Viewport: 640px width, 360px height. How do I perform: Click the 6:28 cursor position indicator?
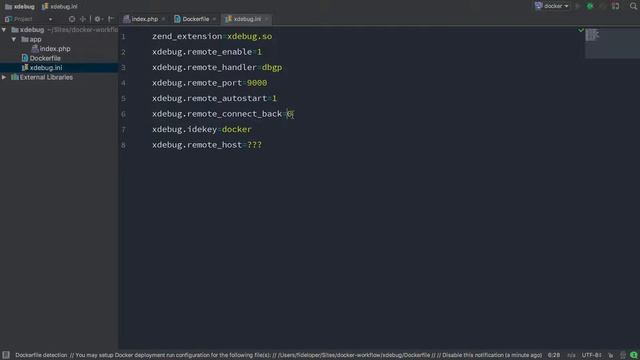[x=554, y=355]
